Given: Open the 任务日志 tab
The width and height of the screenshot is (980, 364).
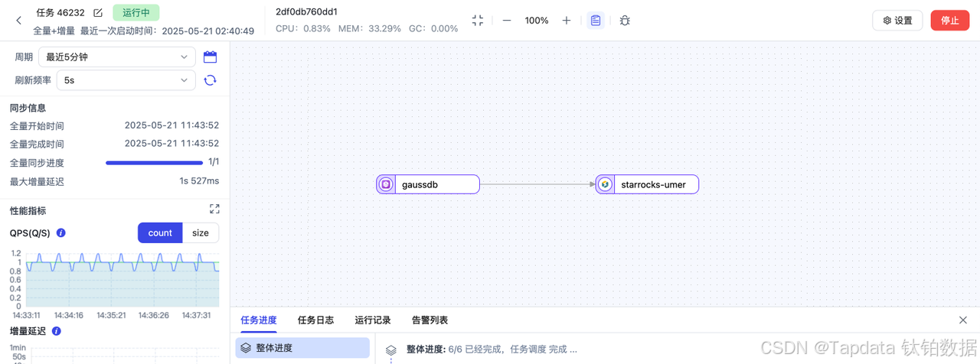Looking at the screenshot, I should click(x=315, y=320).
